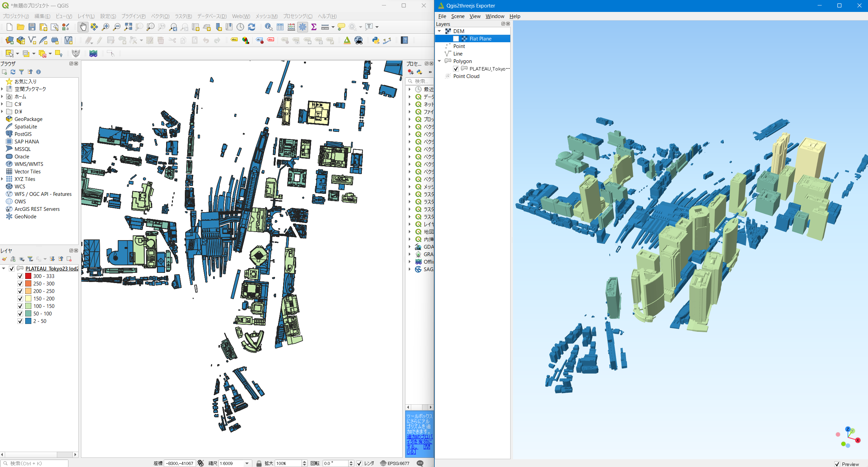
Task: Toggle the Preview checkbox
Action: point(837,464)
